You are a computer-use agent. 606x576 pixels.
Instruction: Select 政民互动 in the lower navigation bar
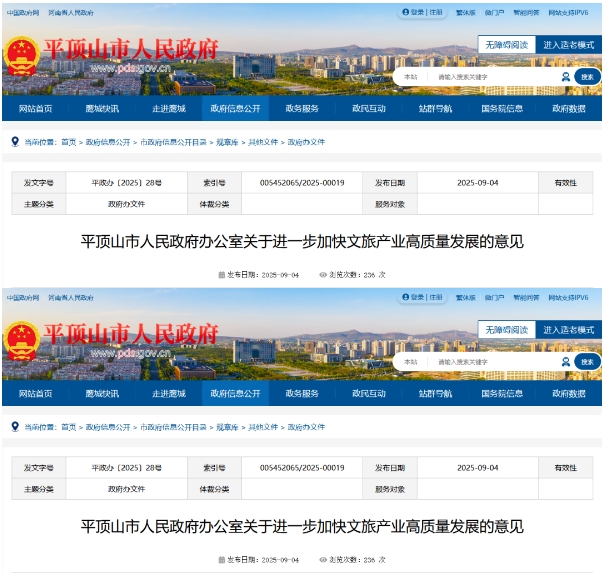[368, 393]
